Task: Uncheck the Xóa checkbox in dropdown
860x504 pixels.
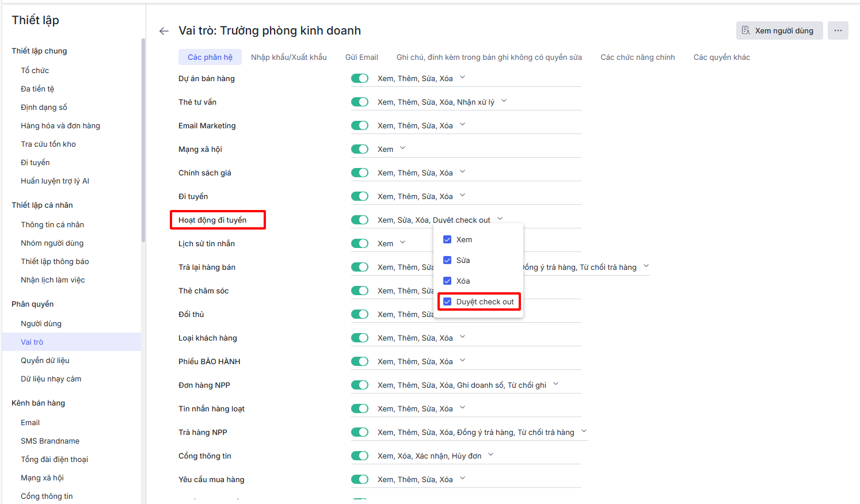Action: (447, 281)
